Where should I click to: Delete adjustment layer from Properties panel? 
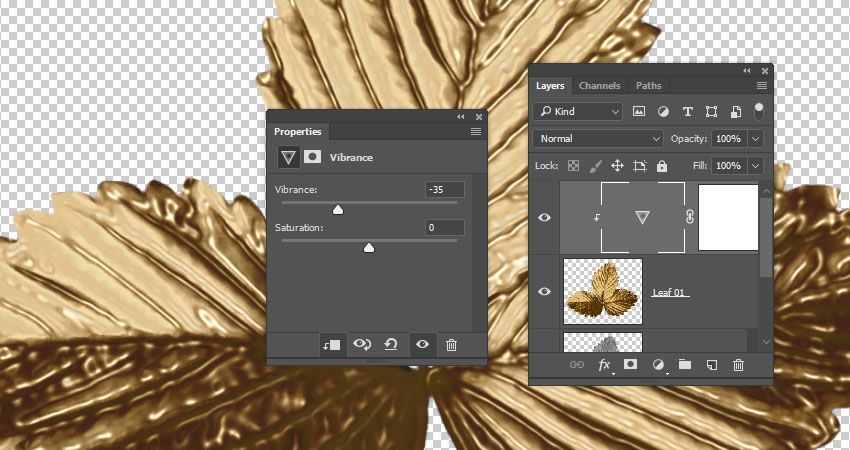click(x=452, y=345)
